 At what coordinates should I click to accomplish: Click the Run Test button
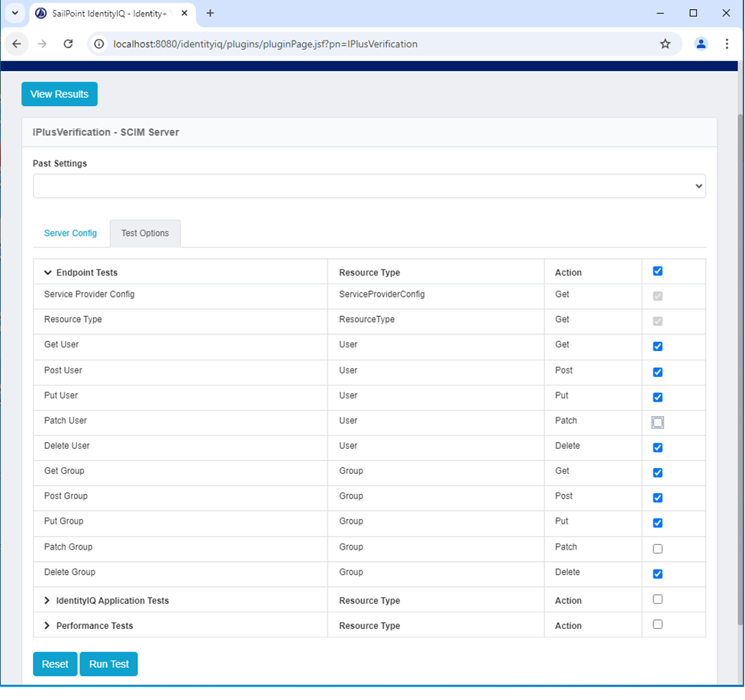coord(108,664)
